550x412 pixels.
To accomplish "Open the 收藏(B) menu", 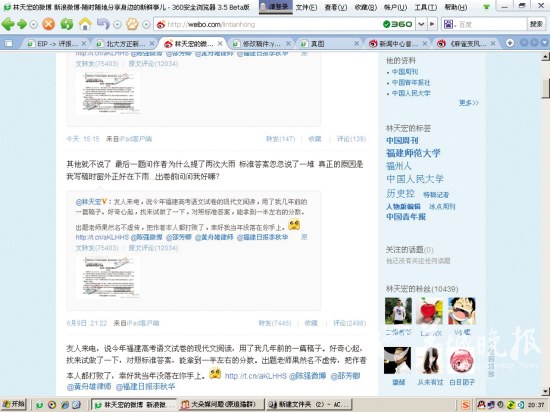I will point(366,7).
